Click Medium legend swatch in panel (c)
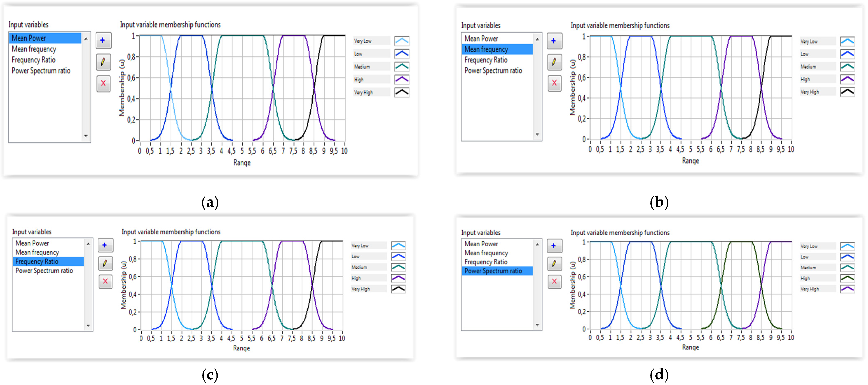 click(x=398, y=267)
